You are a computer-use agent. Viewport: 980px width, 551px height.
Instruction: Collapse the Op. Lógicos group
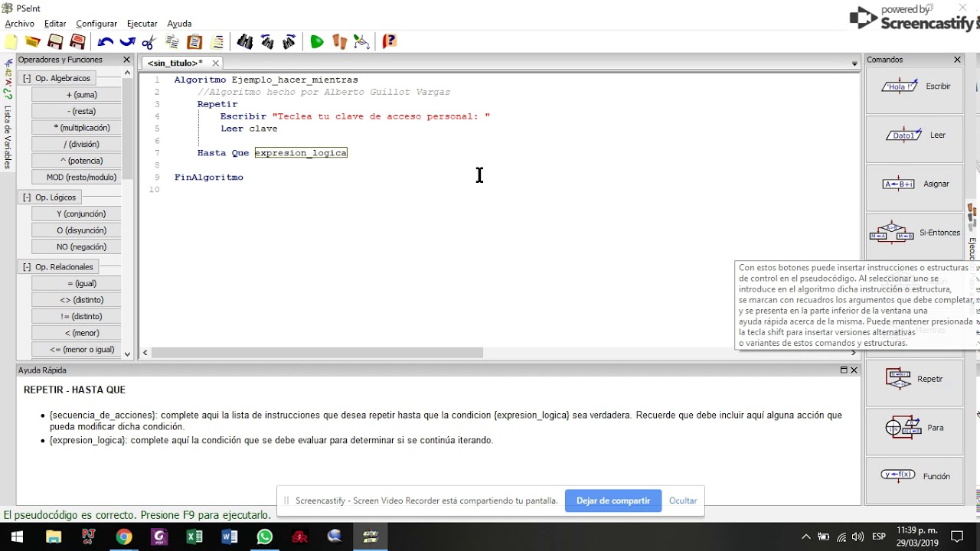click(27, 197)
